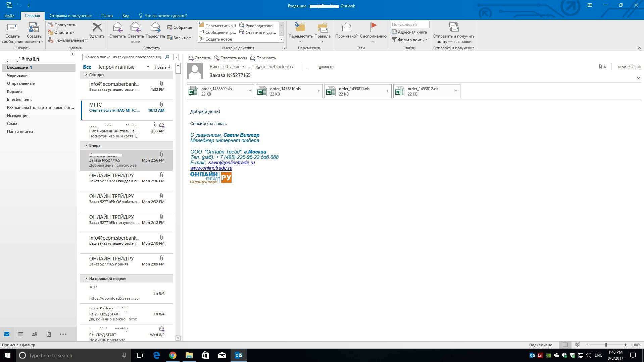Switch to the Папка tab
Viewport: 644px width, 362px height.
point(107,16)
